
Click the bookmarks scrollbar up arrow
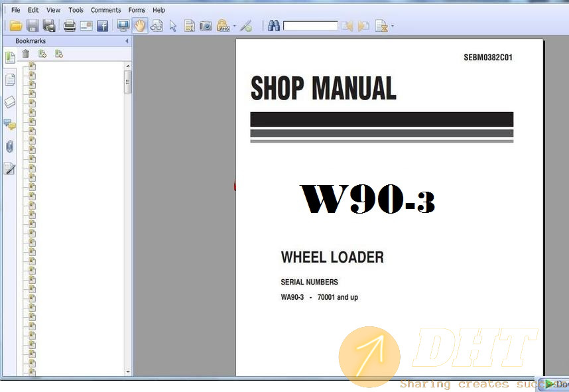[x=128, y=66]
